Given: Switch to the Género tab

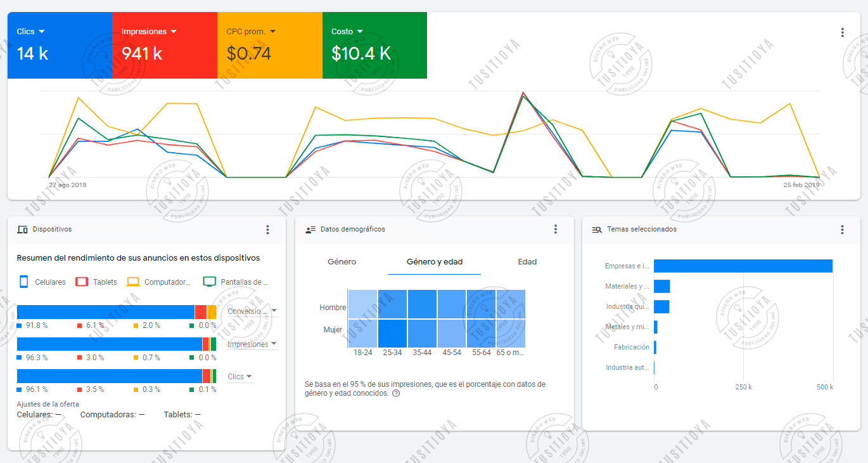Looking at the screenshot, I should (x=342, y=261).
